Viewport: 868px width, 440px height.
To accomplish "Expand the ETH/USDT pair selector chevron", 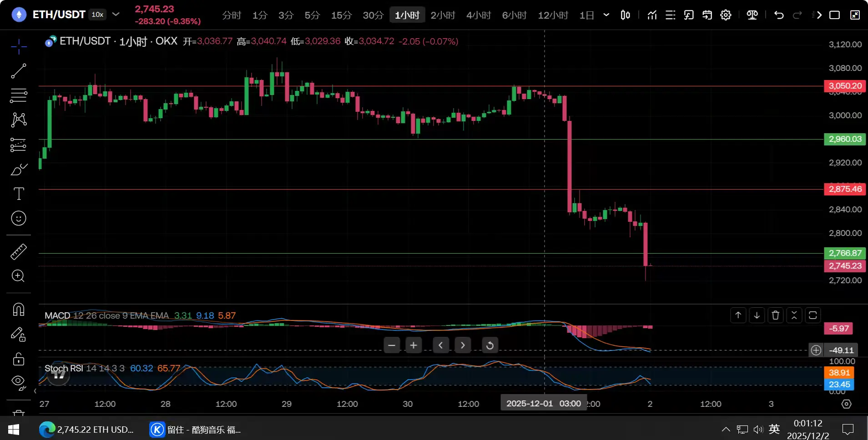I will tap(116, 15).
